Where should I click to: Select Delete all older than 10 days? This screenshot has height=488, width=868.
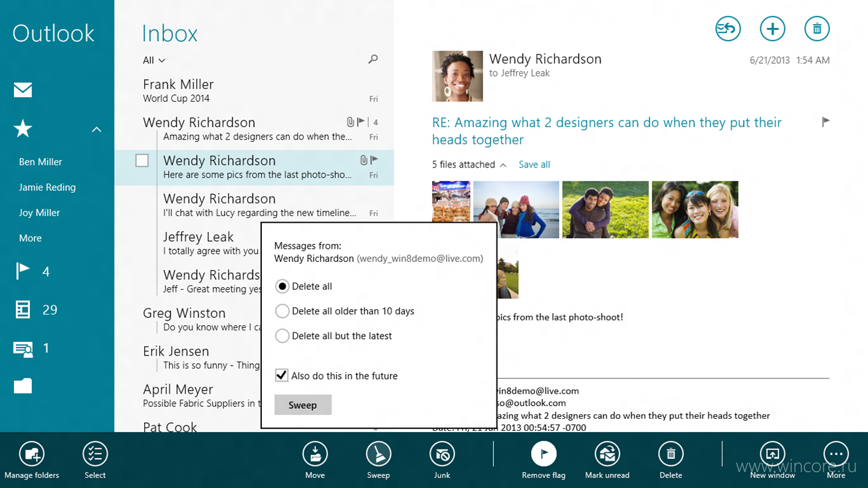282,311
